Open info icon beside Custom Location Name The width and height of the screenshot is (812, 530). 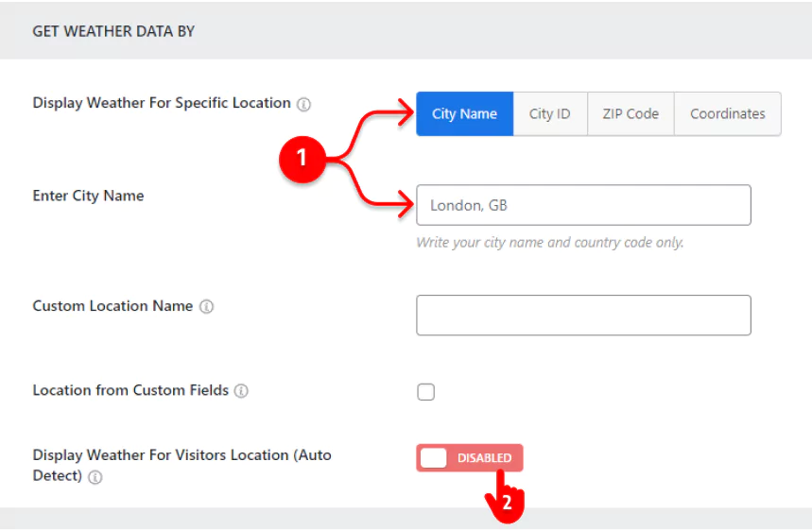[207, 307]
